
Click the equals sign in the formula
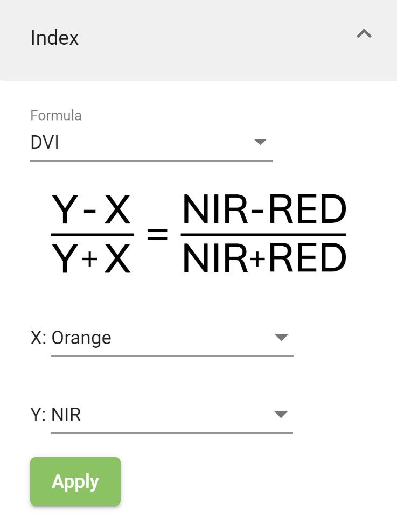point(157,234)
